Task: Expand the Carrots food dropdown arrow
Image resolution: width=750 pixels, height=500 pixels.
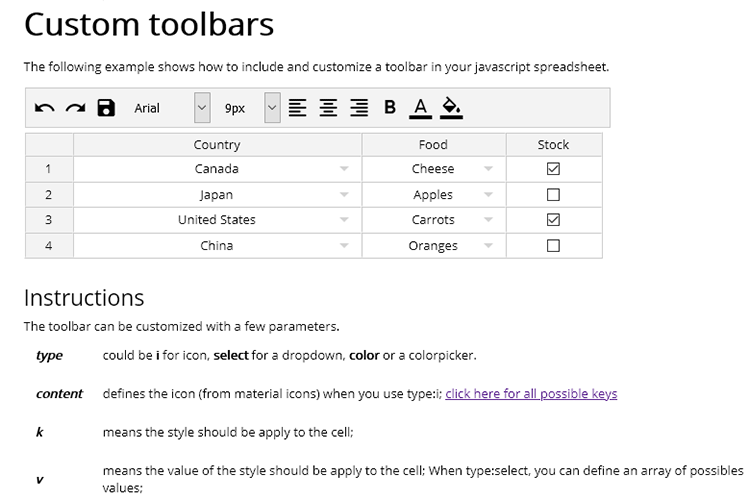Action: click(488, 220)
